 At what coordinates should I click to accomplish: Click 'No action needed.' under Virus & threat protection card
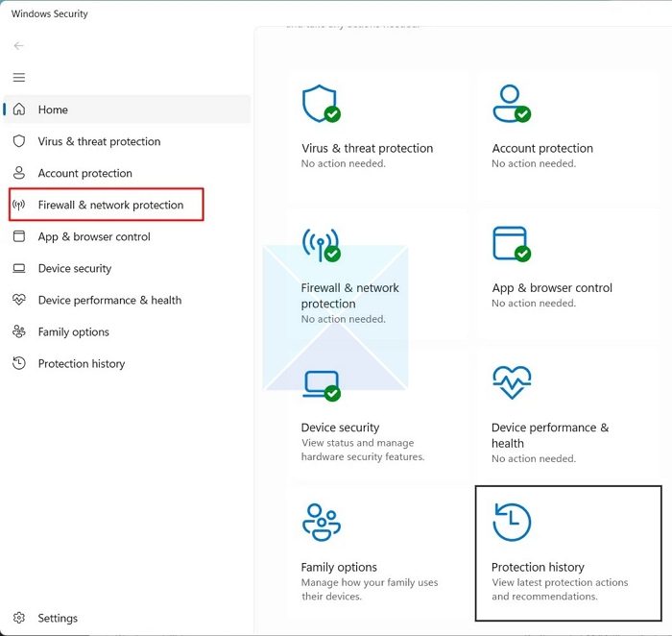click(344, 163)
